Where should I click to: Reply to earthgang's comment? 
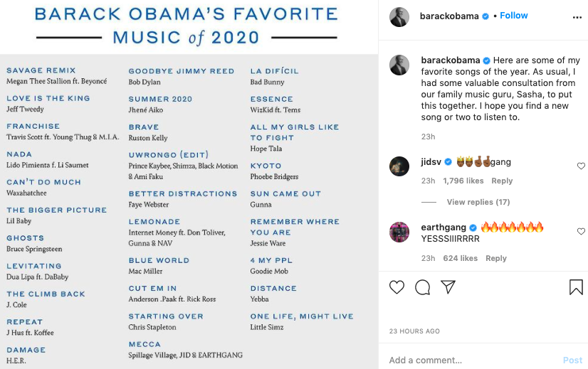coord(495,258)
